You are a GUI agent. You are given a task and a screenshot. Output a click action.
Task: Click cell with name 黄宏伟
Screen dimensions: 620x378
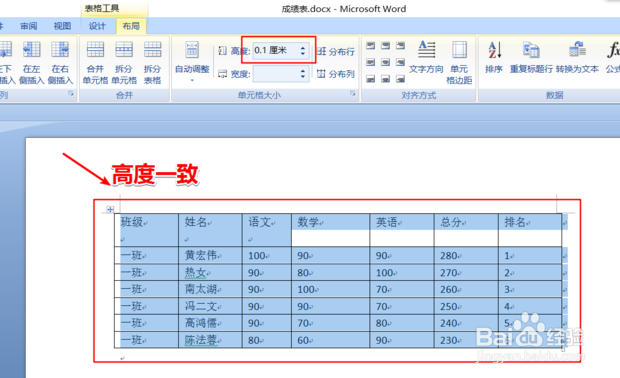pyautogui.click(x=210, y=255)
